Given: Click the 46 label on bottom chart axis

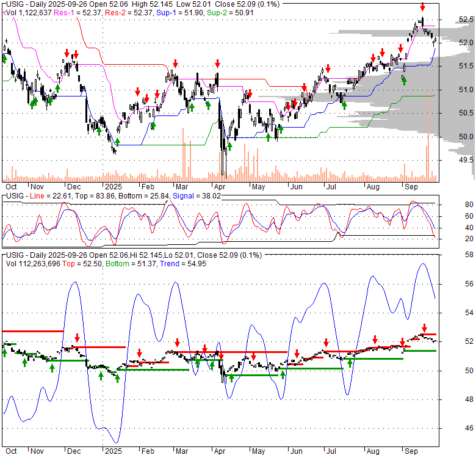Looking at the screenshot, I should [469, 428].
